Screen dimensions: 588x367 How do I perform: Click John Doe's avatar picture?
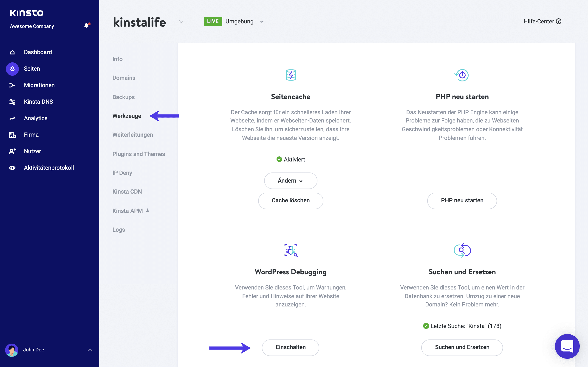click(12, 350)
